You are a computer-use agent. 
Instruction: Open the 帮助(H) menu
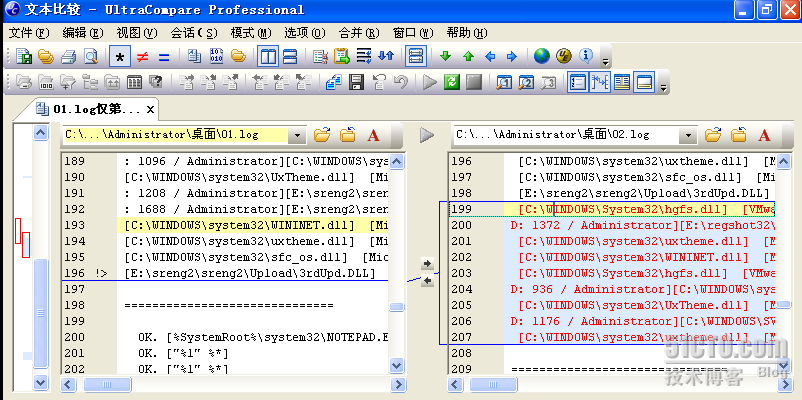(466, 33)
